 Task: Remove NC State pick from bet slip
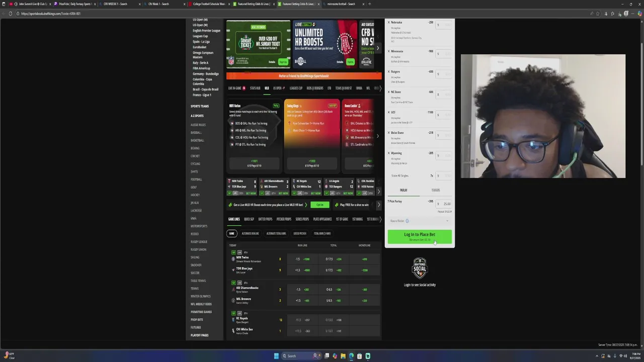point(388,92)
